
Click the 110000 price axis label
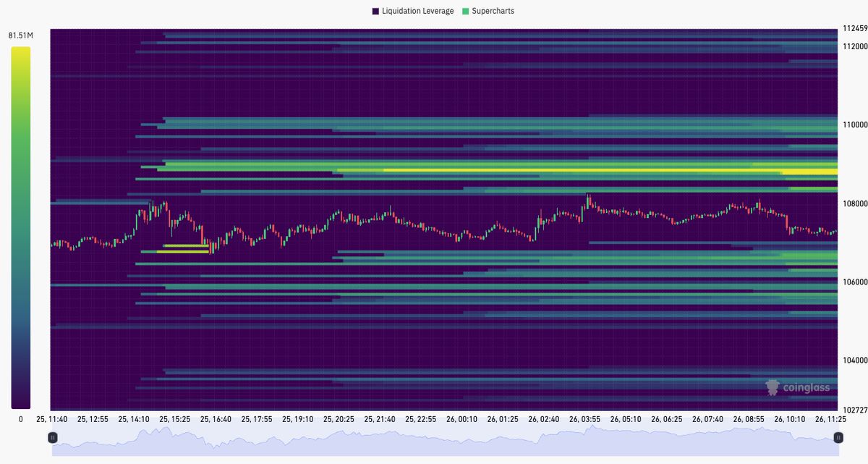854,125
